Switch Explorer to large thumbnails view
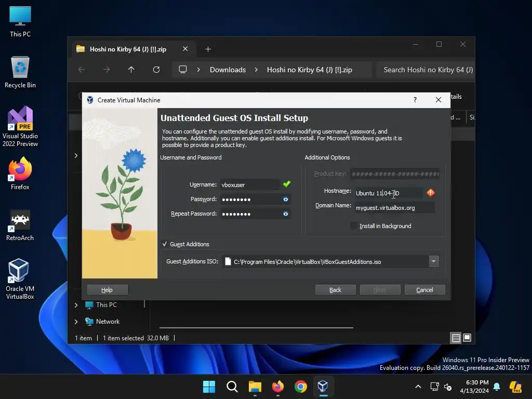532x399 pixels. click(x=467, y=338)
